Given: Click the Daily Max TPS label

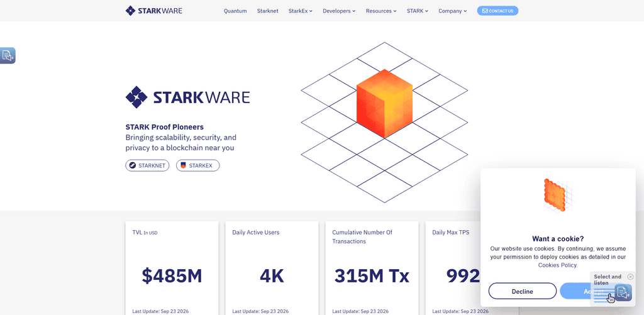Looking at the screenshot, I should click(x=450, y=233).
